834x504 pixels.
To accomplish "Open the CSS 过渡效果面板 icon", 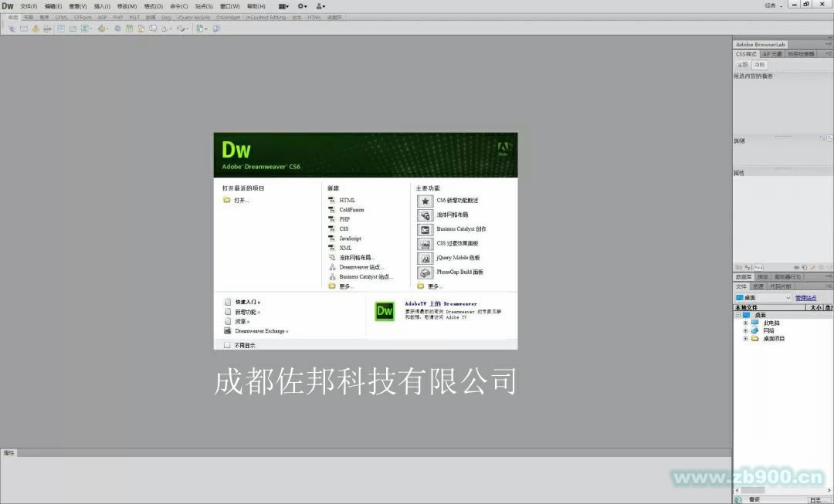I will pyautogui.click(x=425, y=243).
